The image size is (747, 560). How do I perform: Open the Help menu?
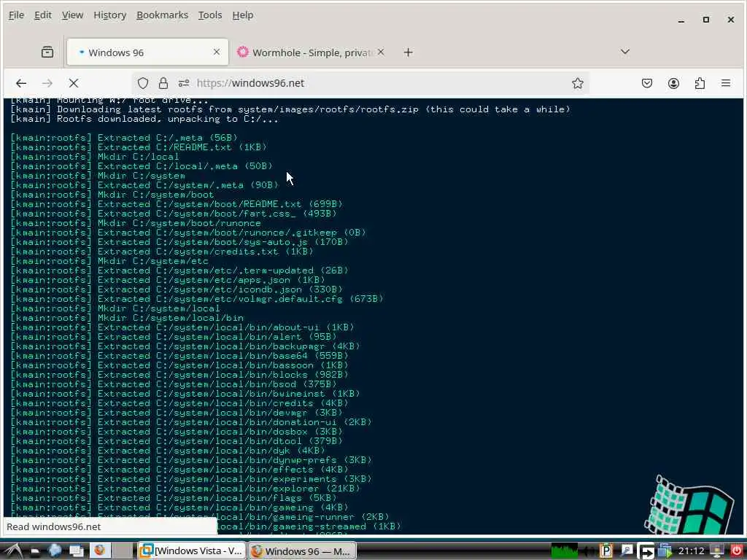click(242, 15)
